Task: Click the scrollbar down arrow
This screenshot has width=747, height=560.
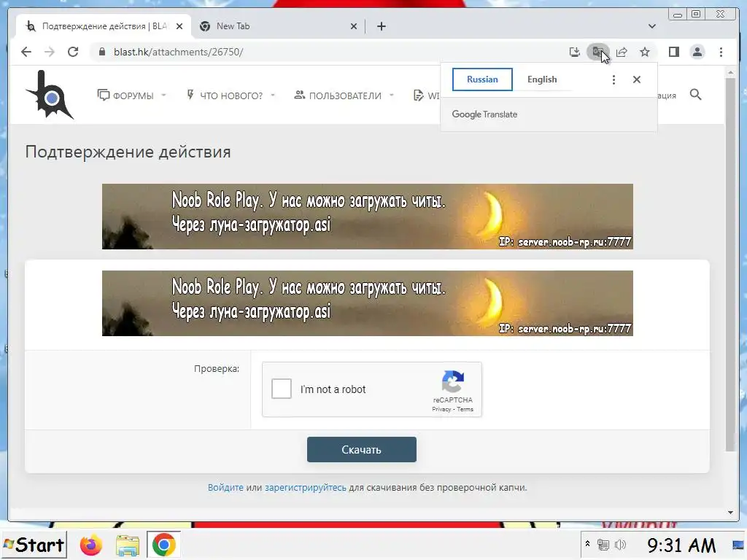Action: (x=730, y=513)
